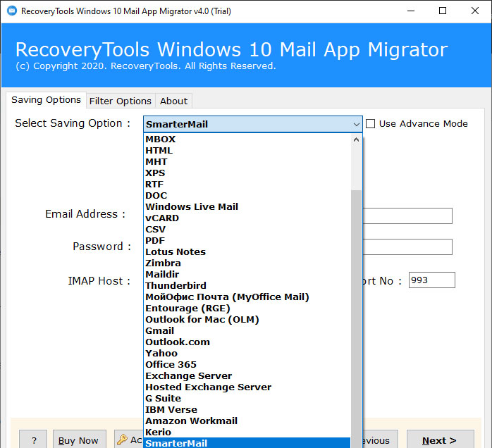Switch to Filter Options tab
The width and height of the screenshot is (492, 448).
point(121,101)
